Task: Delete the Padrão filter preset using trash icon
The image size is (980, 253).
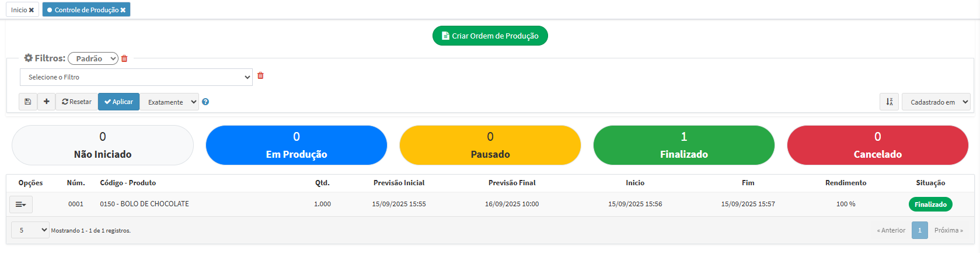Action: click(124, 58)
